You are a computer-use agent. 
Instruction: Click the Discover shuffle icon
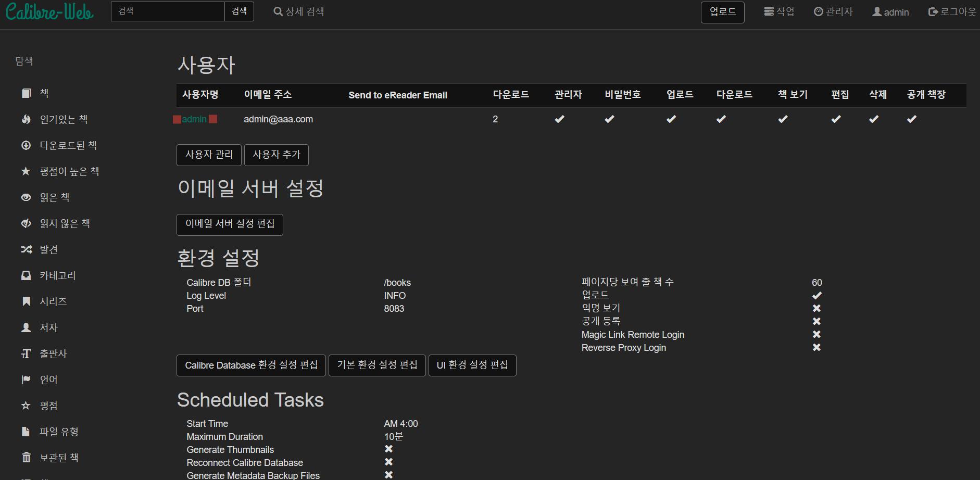tap(26, 249)
